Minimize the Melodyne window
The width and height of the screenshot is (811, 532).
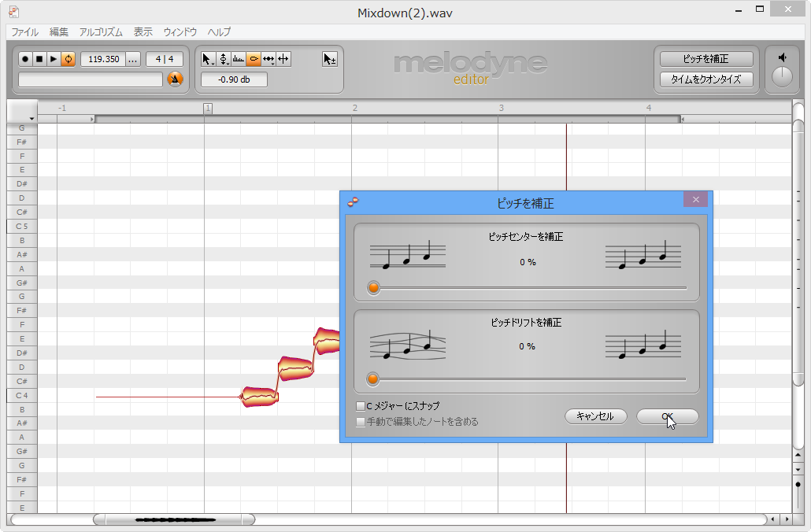click(x=739, y=10)
